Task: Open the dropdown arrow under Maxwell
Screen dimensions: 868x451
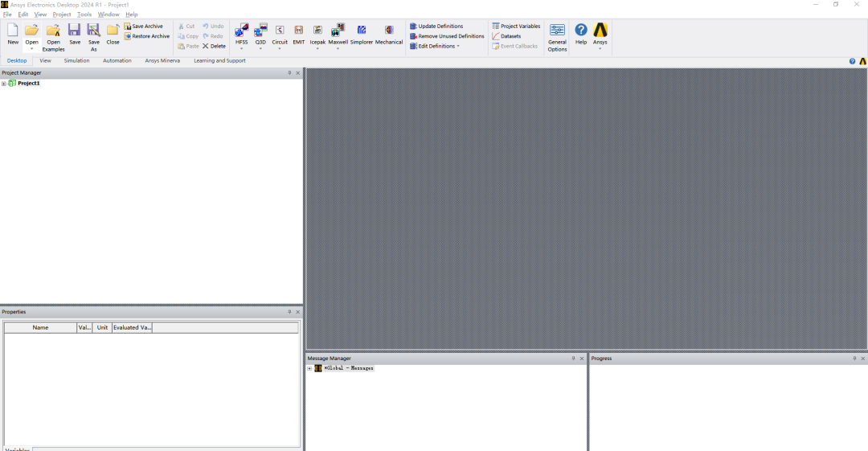Action: (x=338, y=49)
